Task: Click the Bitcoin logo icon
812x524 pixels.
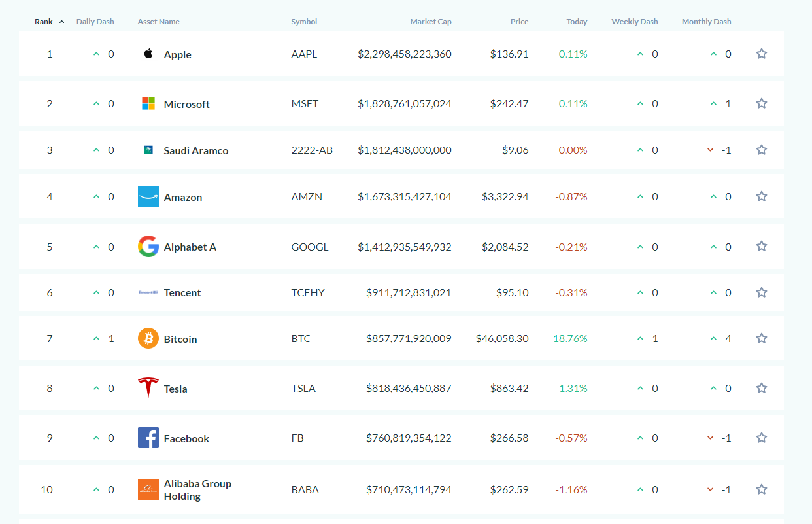Action: 148,338
